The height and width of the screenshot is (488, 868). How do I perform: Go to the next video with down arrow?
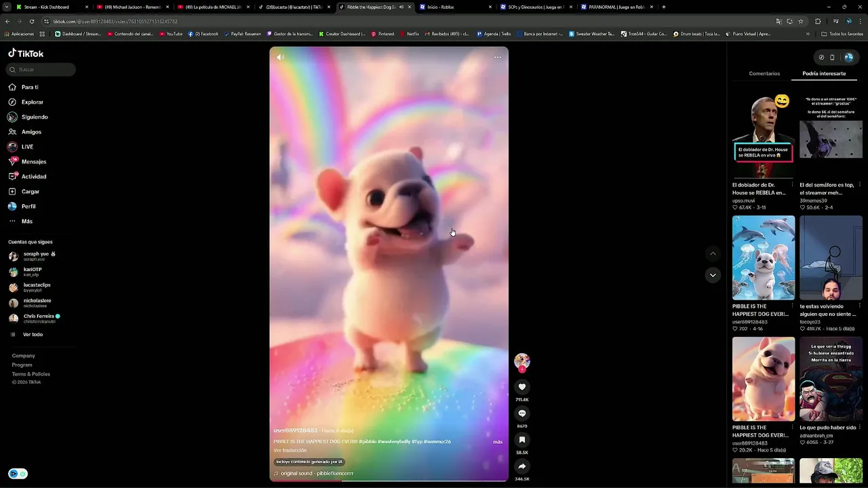click(x=713, y=275)
